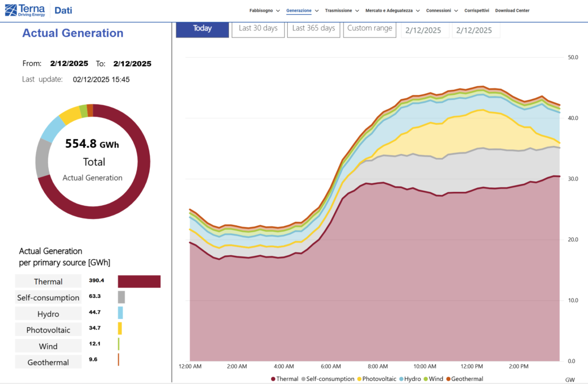Click the Actual Generation heading
Image resolution: width=588 pixels, height=384 pixels.
tap(73, 33)
